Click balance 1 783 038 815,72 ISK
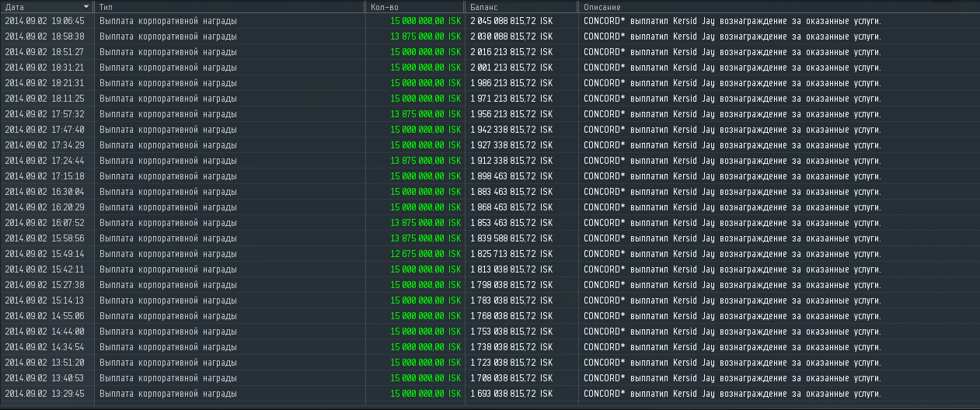Image resolution: width=980 pixels, height=410 pixels. tap(511, 301)
